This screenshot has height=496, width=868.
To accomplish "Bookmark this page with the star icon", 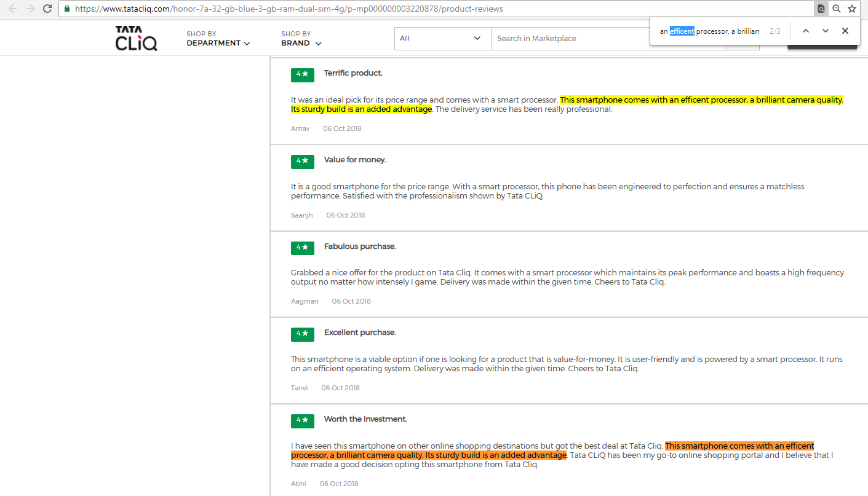I will point(852,9).
